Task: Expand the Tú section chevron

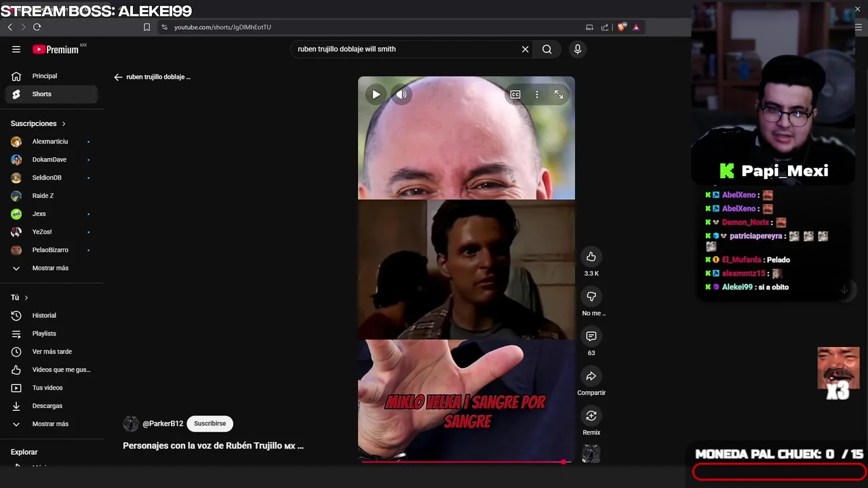Action: click(x=26, y=298)
